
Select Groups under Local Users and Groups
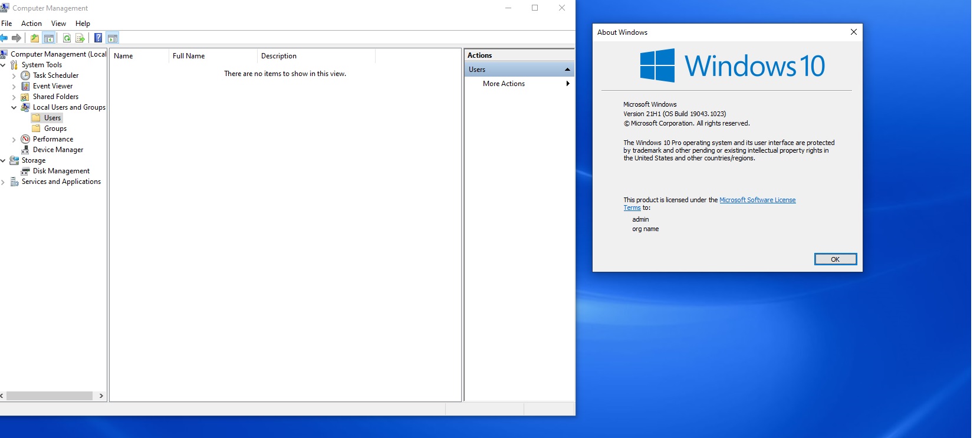click(55, 129)
